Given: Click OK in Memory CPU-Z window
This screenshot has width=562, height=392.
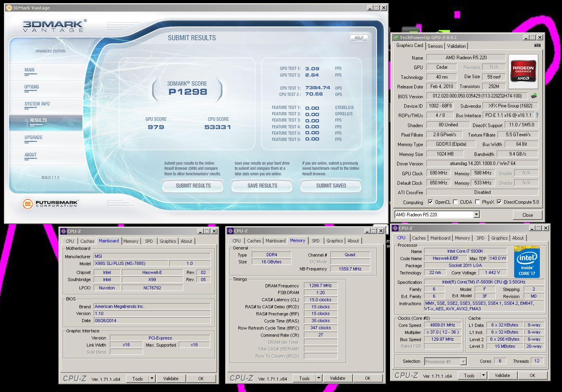Looking at the screenshot, I should click(368, 378).
